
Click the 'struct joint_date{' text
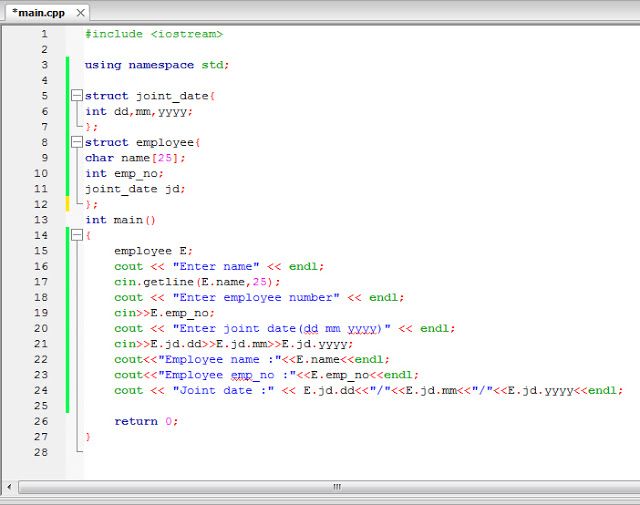pyautogui.click(x=150, y=96)
